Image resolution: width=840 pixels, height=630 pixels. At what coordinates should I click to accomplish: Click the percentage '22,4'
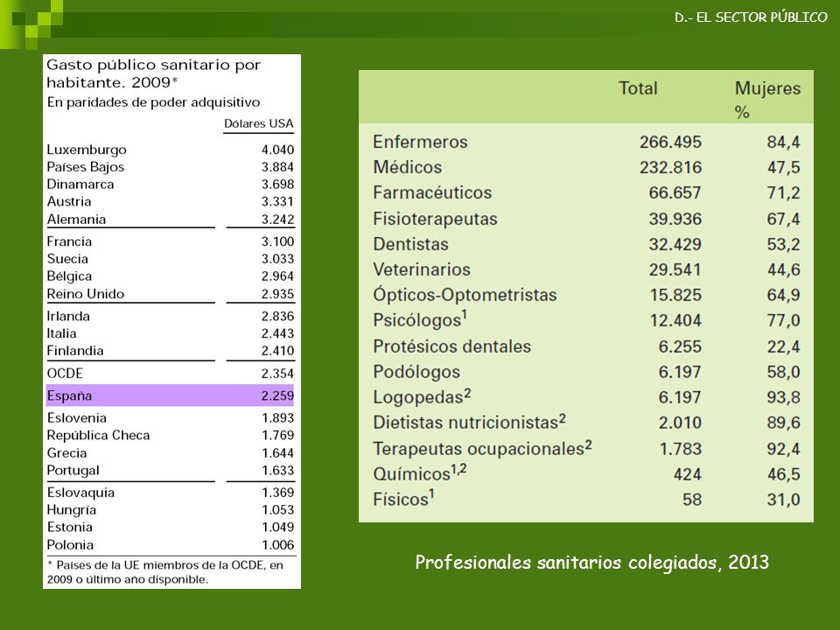click(x=783, y=346)
